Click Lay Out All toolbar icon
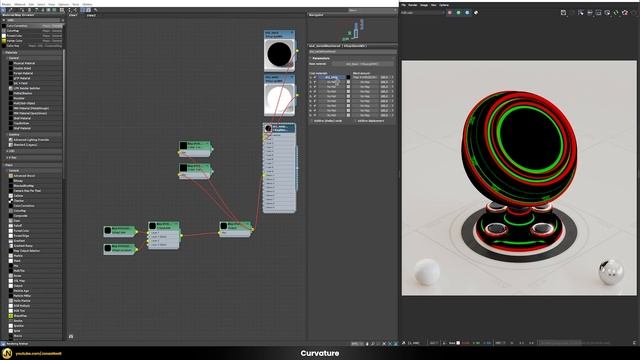Image resolution: width=640 pixels, height=360 pixels. (x=69, y=10)
